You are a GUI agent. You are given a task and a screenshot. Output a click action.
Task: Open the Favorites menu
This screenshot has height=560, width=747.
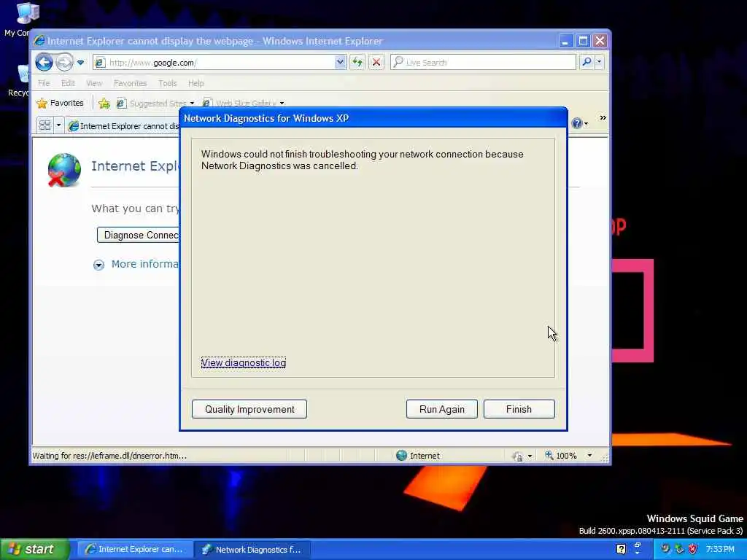coord(130,83)
